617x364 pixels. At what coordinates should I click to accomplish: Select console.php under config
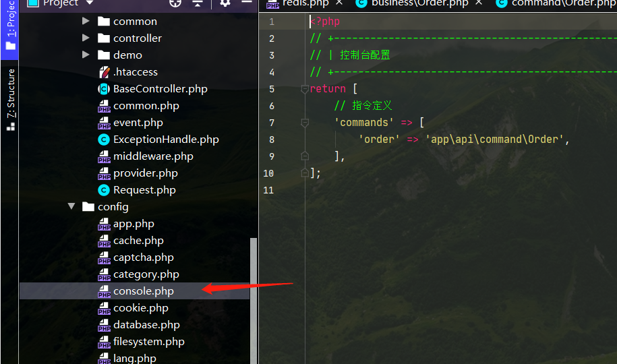click(144, 291)
